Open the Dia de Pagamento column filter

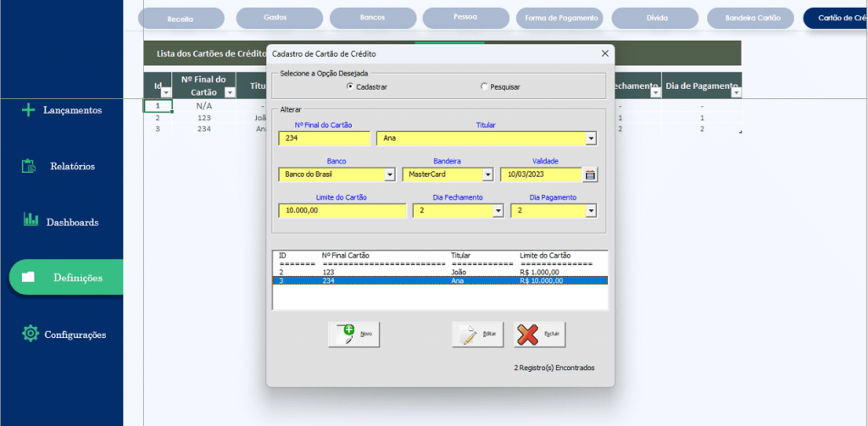(736, 93)
